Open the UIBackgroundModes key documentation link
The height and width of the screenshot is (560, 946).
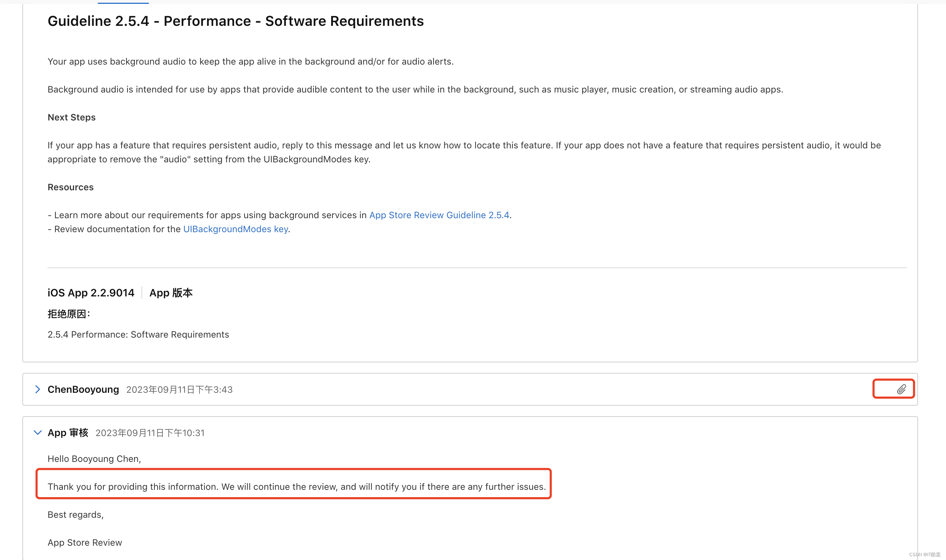click(235, 229)
